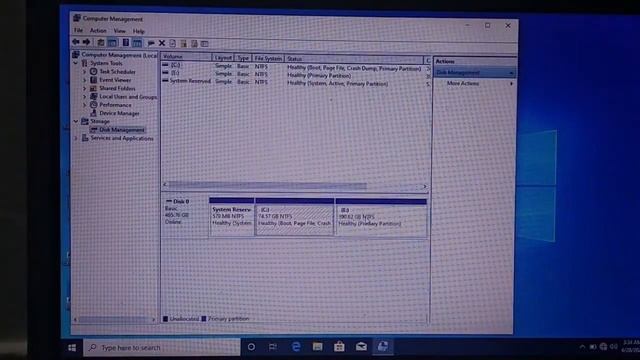Toggle the Show/Hide Action Pane toolbar icon
640x360 pixels.
137,43
